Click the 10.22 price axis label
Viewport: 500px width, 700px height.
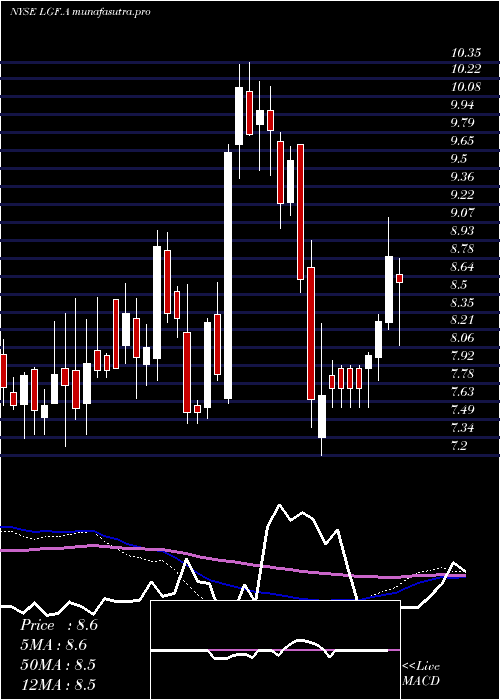(466, 69)
